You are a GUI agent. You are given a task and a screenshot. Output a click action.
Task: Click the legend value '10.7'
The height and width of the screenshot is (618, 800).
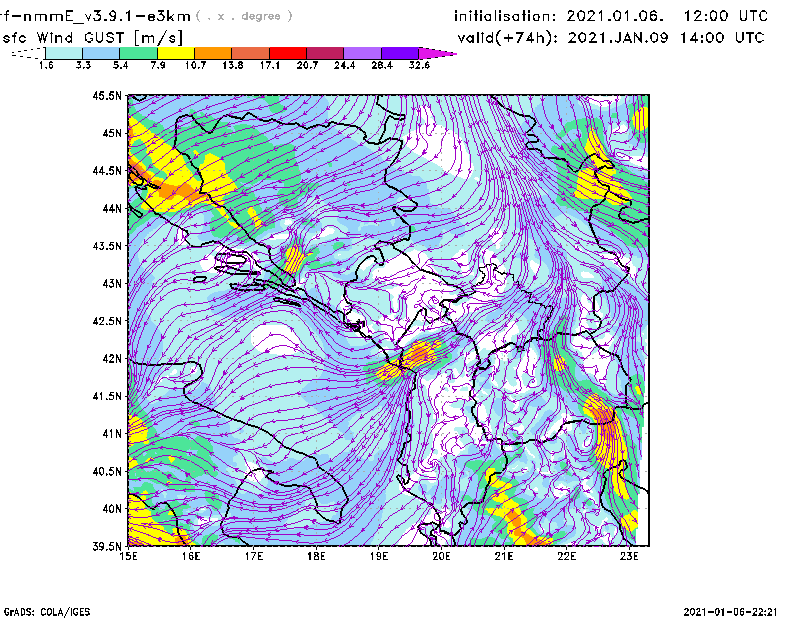point(195,65)
